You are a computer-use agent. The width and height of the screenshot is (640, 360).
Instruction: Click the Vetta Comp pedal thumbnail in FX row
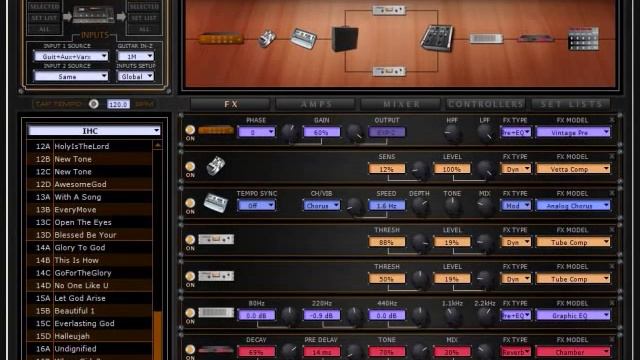216,166
